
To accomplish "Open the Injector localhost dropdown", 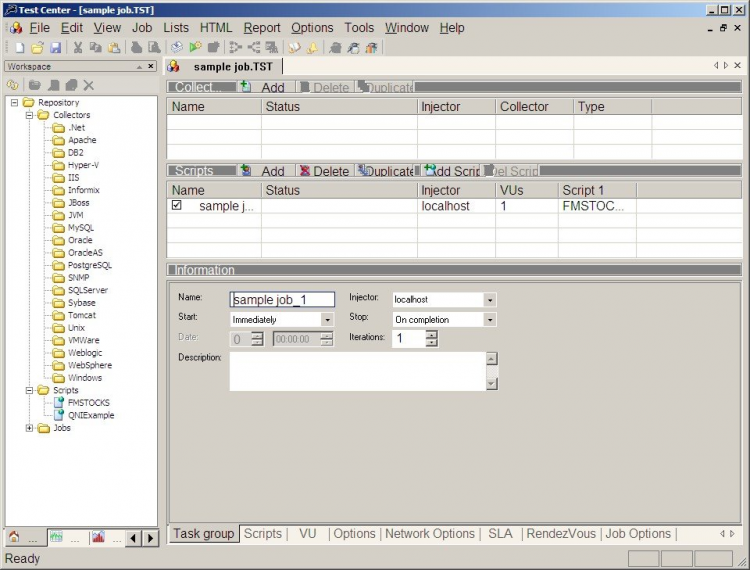I will click(490, 299).
